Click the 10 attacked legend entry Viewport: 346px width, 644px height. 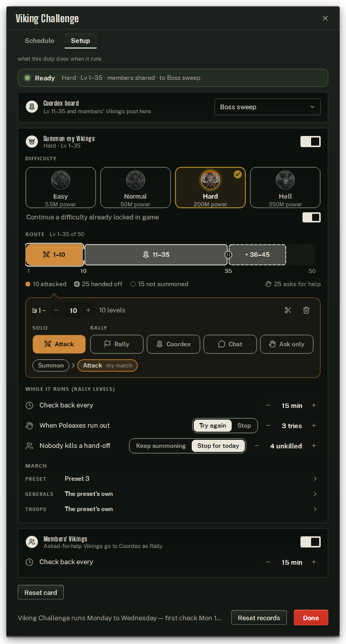point(46,284)
